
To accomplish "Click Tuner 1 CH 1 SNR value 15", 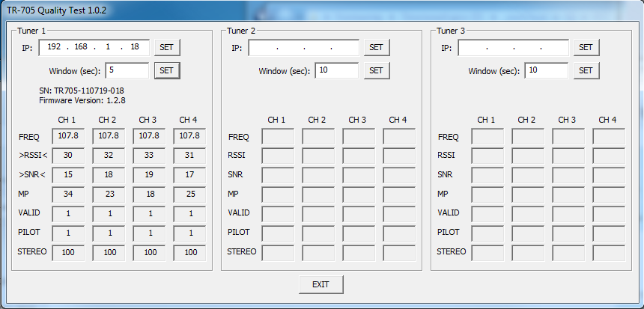I will click(x=68, y=175).
